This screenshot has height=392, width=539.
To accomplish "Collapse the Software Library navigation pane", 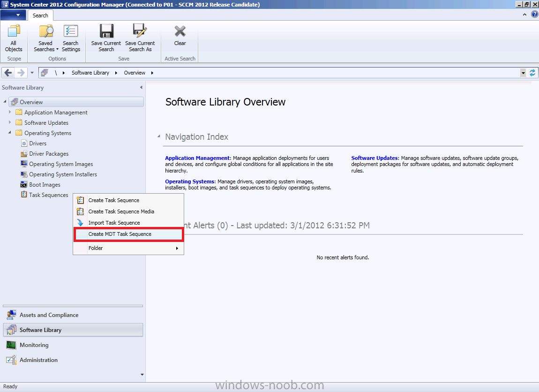I will [x=141, y=87].
